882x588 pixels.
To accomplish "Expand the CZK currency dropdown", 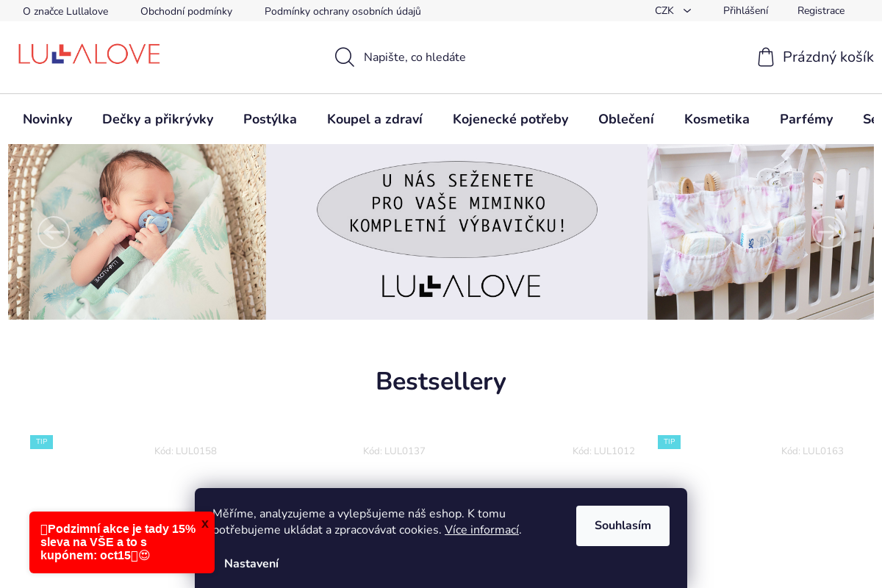I will pyautogui.click(x=673, y=10).
